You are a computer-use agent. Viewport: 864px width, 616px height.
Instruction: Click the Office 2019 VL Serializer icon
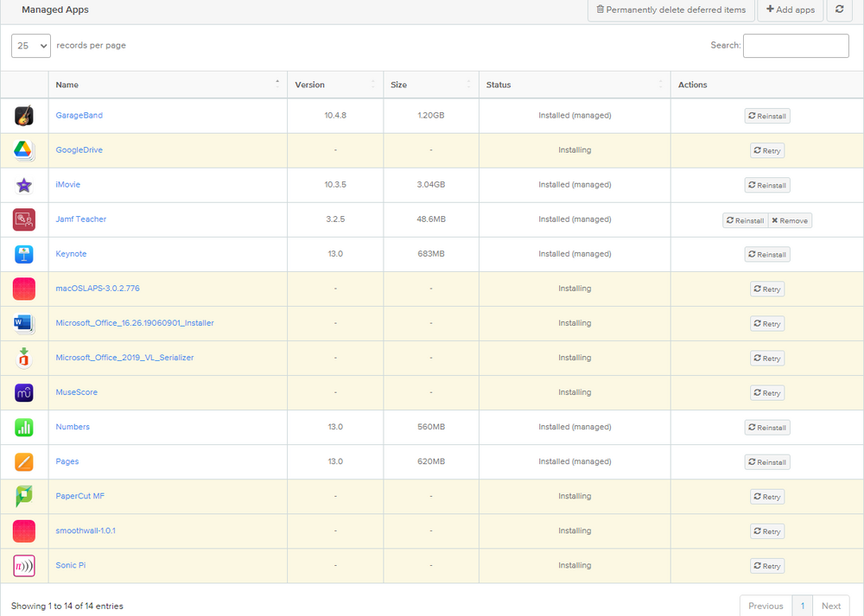pos(23,359)
